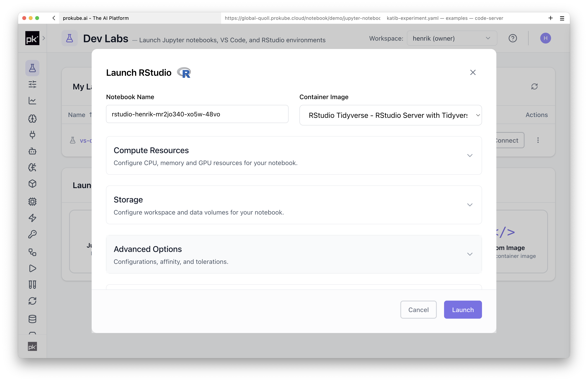This screenshot has width=588, height=382.
Task: Open the help question mark icon
Action: point(513,38)
